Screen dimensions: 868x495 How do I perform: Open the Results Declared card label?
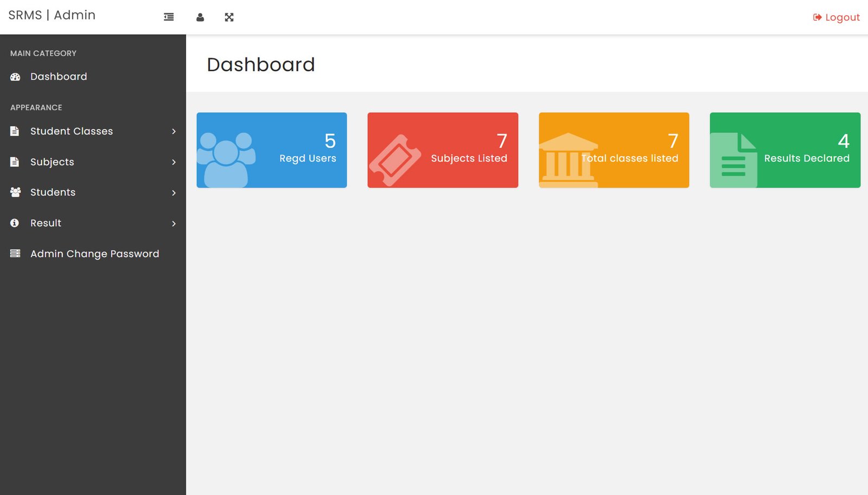pos(807,158)
